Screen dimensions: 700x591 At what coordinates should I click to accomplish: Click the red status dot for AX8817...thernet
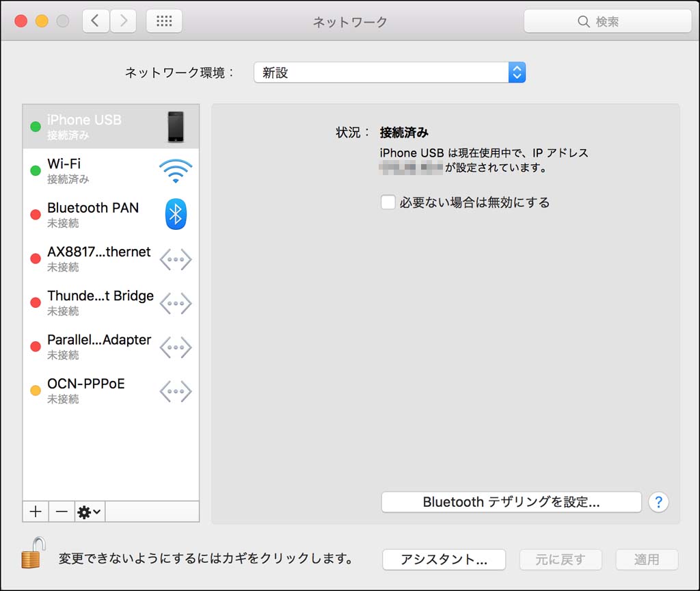[36, 259]
